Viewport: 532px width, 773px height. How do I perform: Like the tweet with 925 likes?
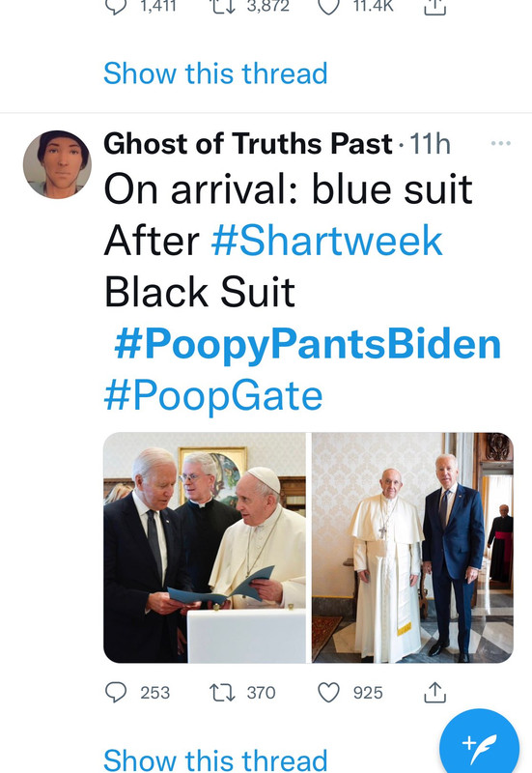(328, 692)
